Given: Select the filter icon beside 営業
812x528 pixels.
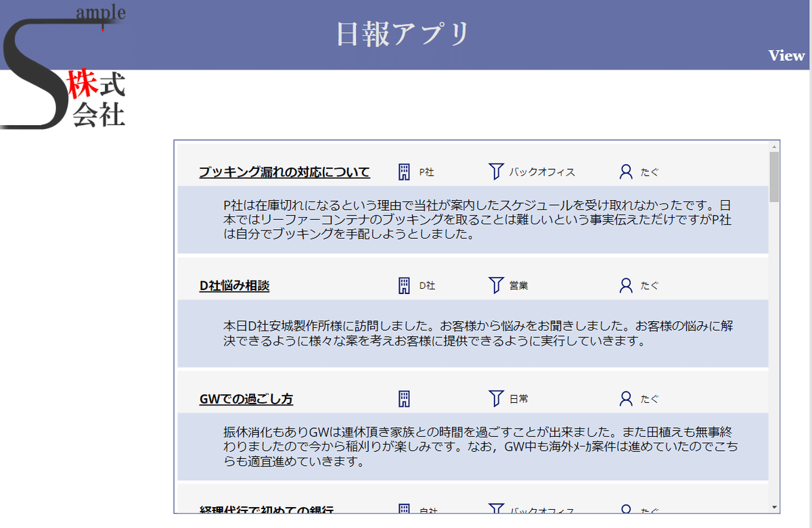Looking at the screenshot, I should 497,285.
